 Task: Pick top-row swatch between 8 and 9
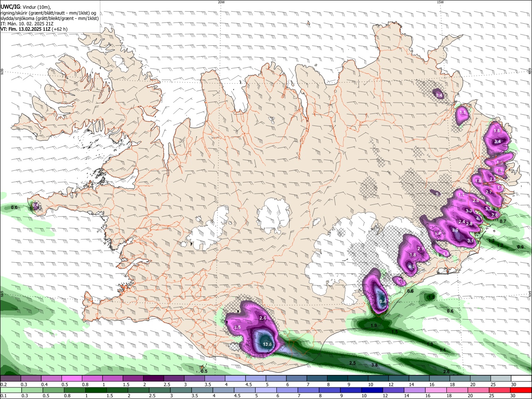click(337, 379)
